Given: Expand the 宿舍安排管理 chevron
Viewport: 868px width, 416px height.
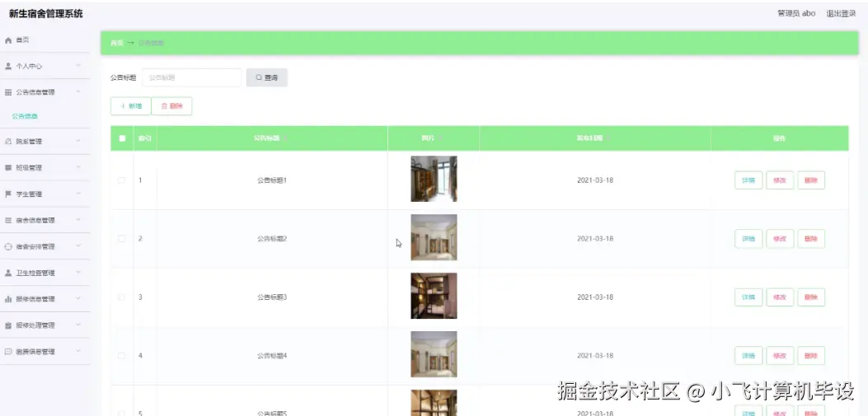Looking at the screenshot, I should [x=78, y=246].
